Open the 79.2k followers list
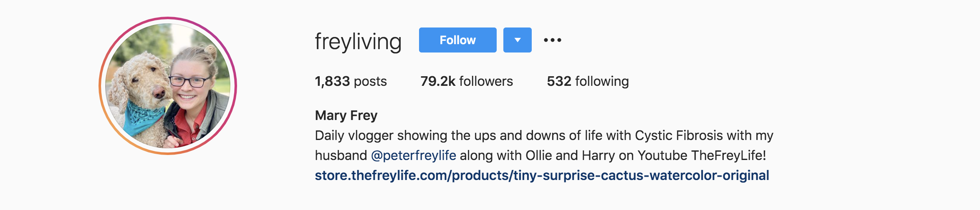This screenshot has width=980, height=210. click(467, 81)
